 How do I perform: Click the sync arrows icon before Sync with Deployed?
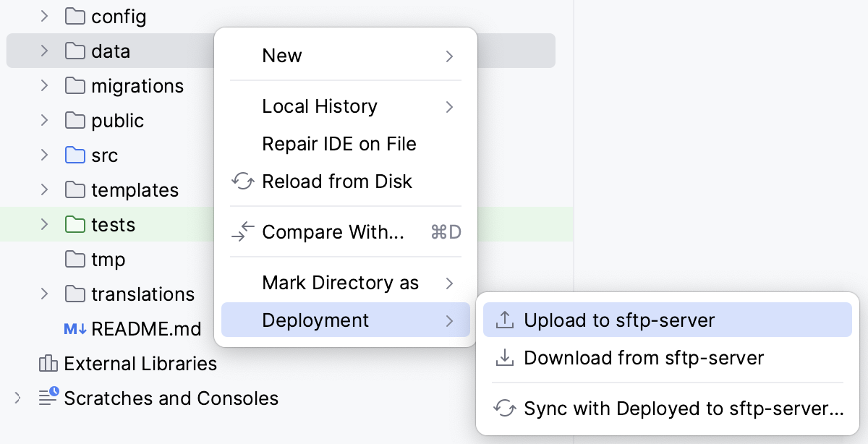point(505,408)
